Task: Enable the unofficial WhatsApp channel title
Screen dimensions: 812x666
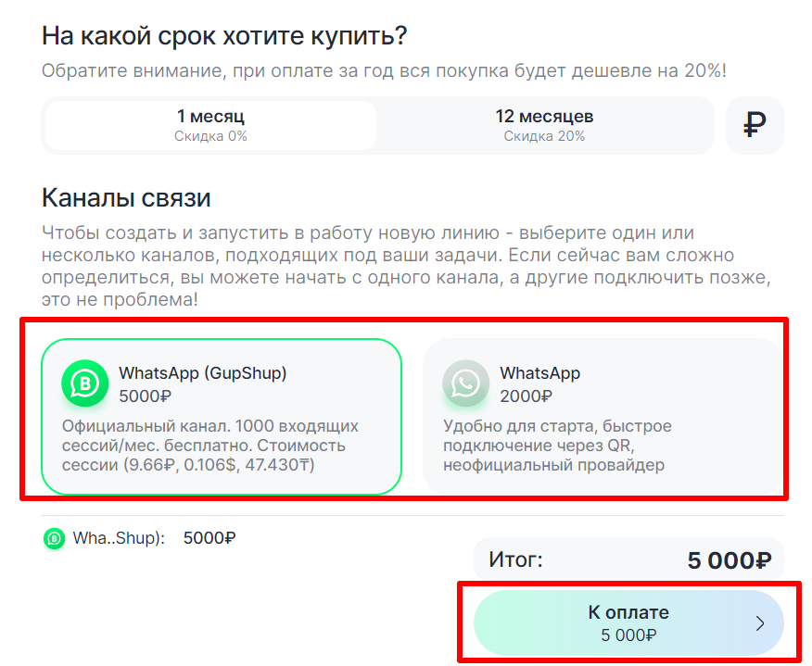Action: (x=540, y=373)
